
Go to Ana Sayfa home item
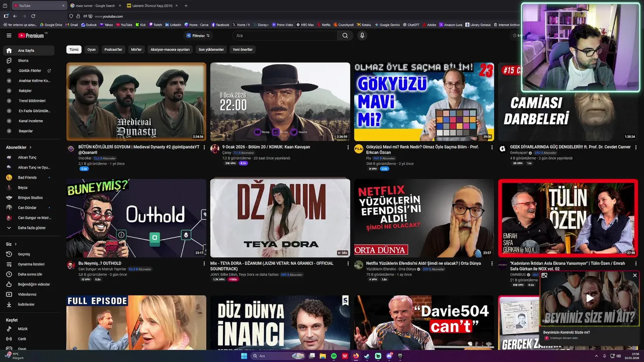click(x=29, y=50)
